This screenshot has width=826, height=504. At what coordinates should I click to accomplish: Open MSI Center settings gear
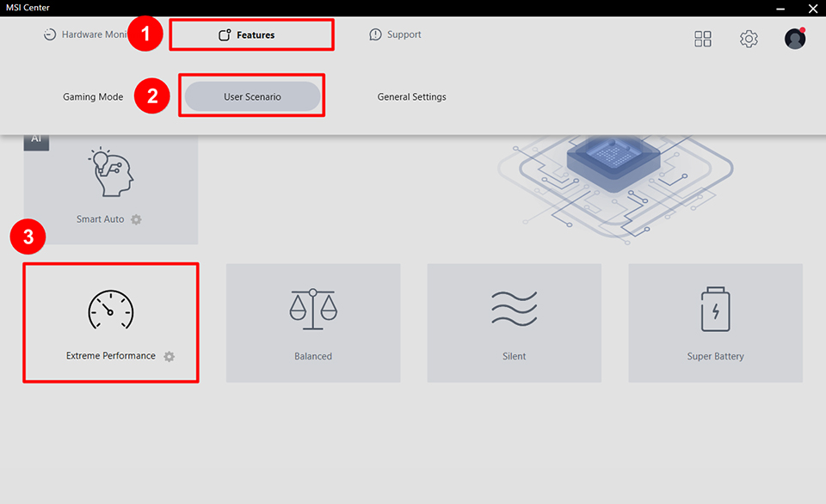pyautogui.click(x=749, y=39)
